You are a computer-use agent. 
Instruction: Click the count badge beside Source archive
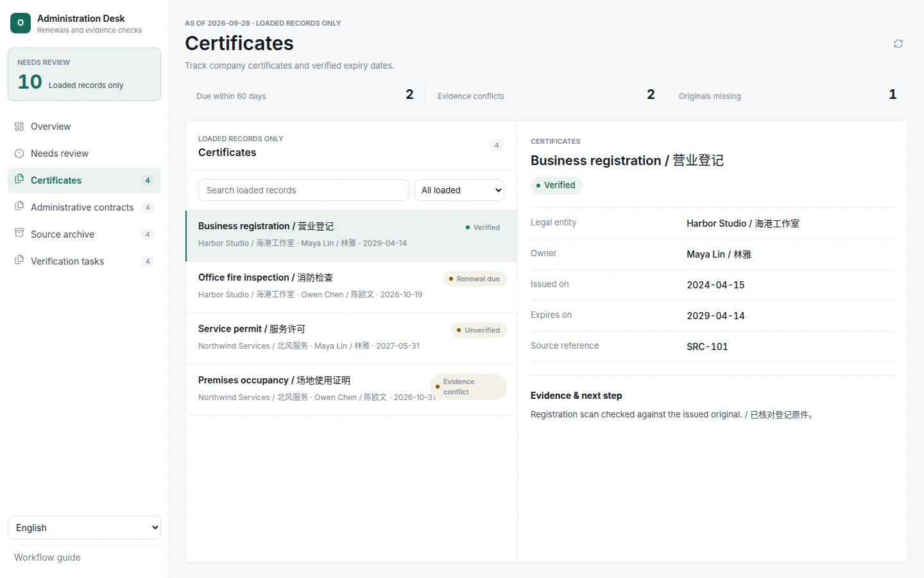click(148, 234)
